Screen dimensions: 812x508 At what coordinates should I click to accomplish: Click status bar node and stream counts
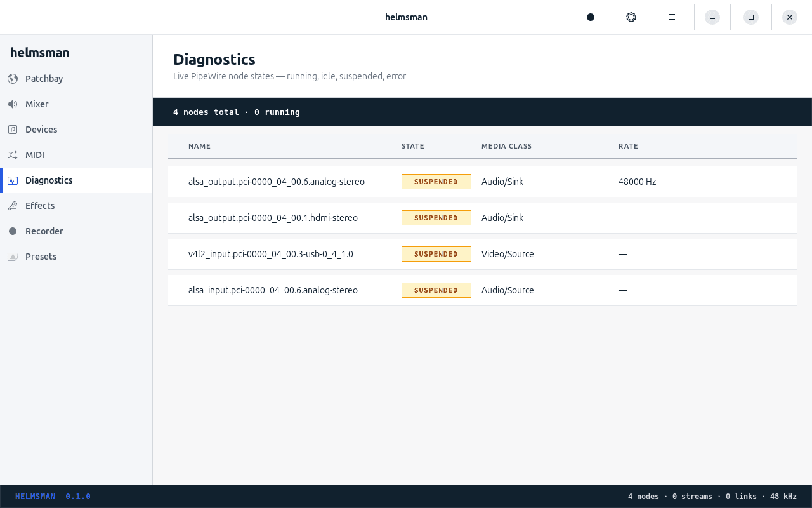coord(712,497)
